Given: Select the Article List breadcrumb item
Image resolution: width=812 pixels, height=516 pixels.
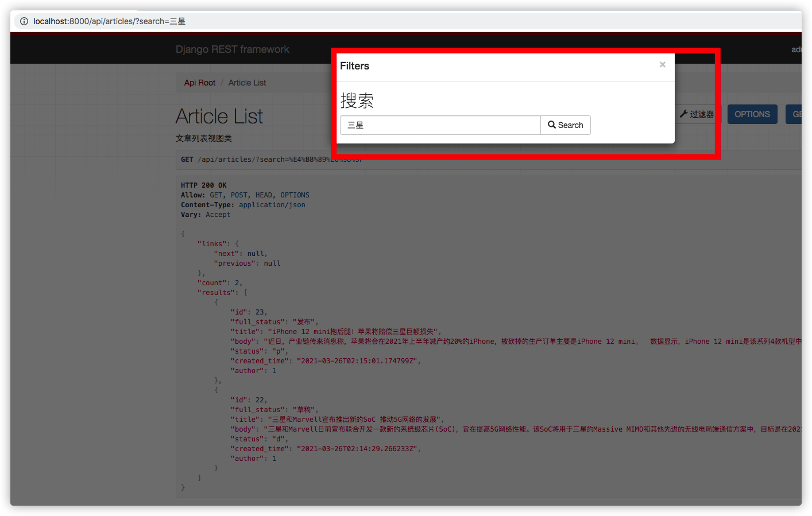Looking at the screenshot, I should (x=247, y=83).
